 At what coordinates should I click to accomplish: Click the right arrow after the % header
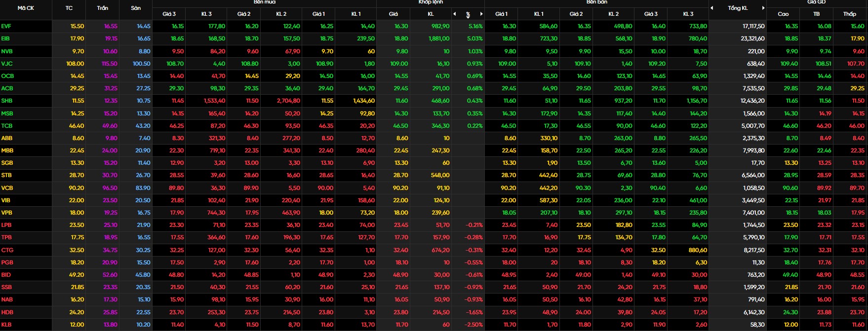[481, 14]
